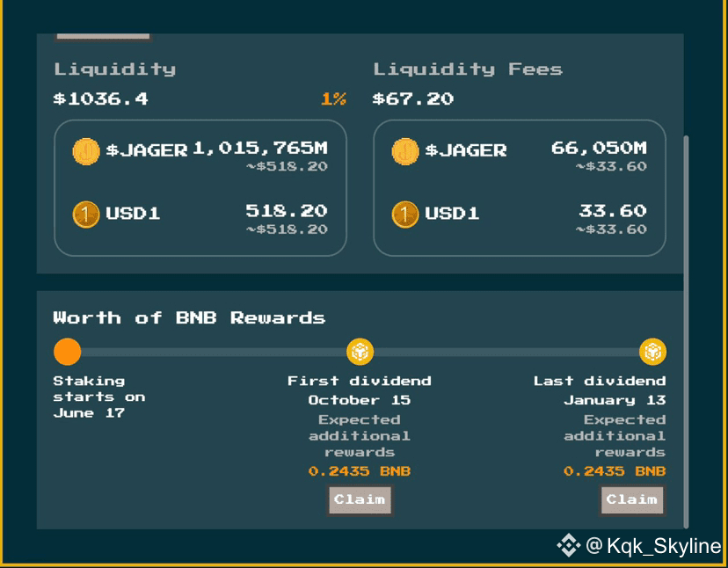Click the First dividend label
Screen dimensions: 728x568
(360, 381)
